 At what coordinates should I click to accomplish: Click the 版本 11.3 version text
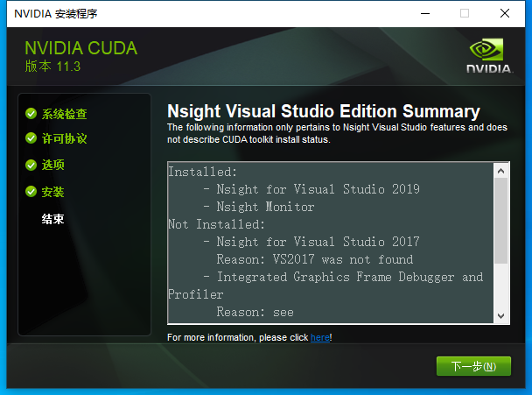point(52,67)
